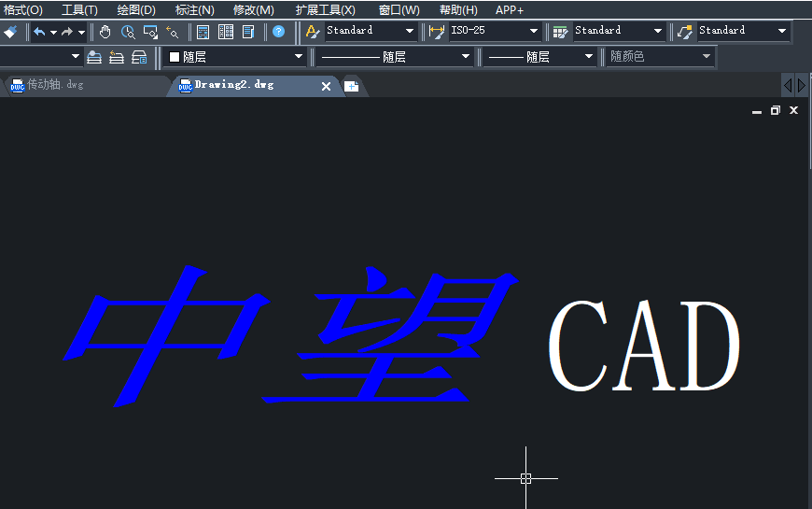Open the 随颜色 plot style dropdown
Viewport: 812px width, 509px height.
pos(660,57)
